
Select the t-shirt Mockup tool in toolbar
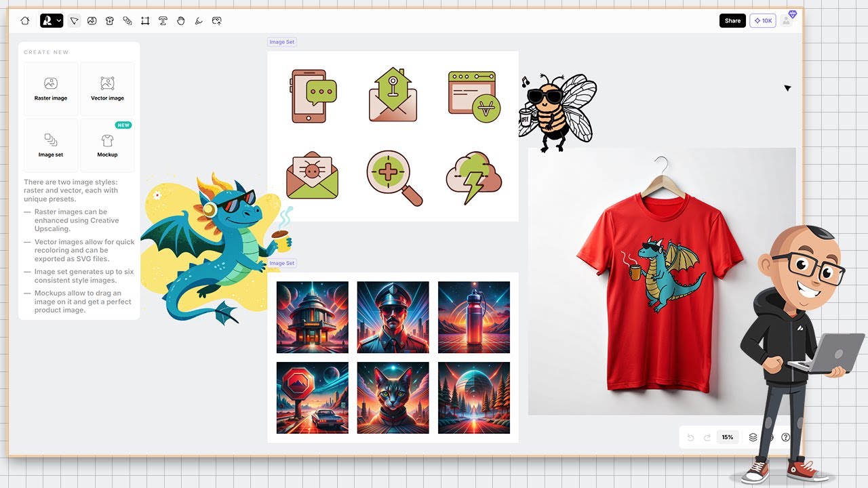(x=109, y=21)
